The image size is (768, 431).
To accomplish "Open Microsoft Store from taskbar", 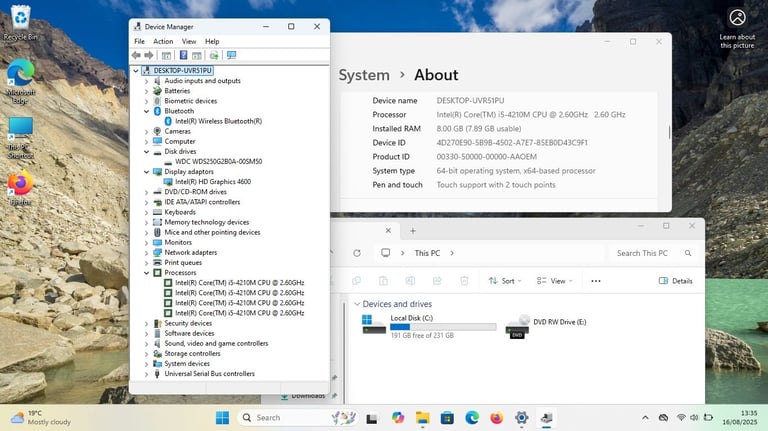I will click(x=447, y=418).
